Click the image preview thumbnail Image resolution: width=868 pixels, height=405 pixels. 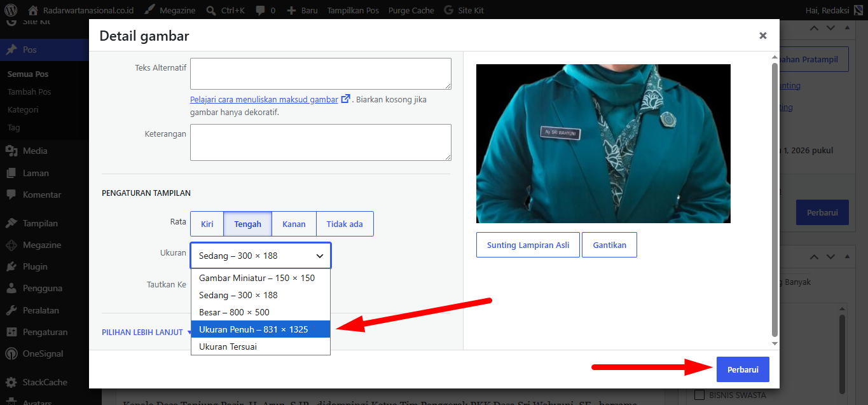(603, 144)
